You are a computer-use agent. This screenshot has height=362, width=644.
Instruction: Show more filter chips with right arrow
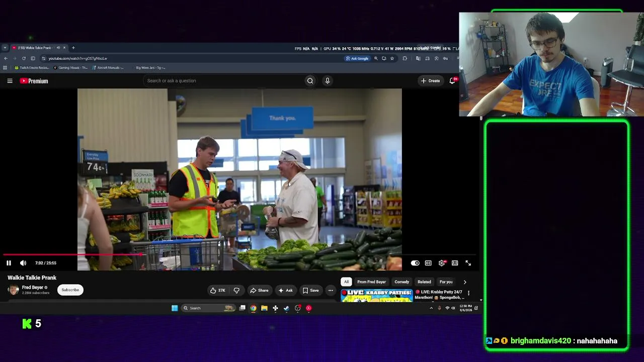point(464,282)
